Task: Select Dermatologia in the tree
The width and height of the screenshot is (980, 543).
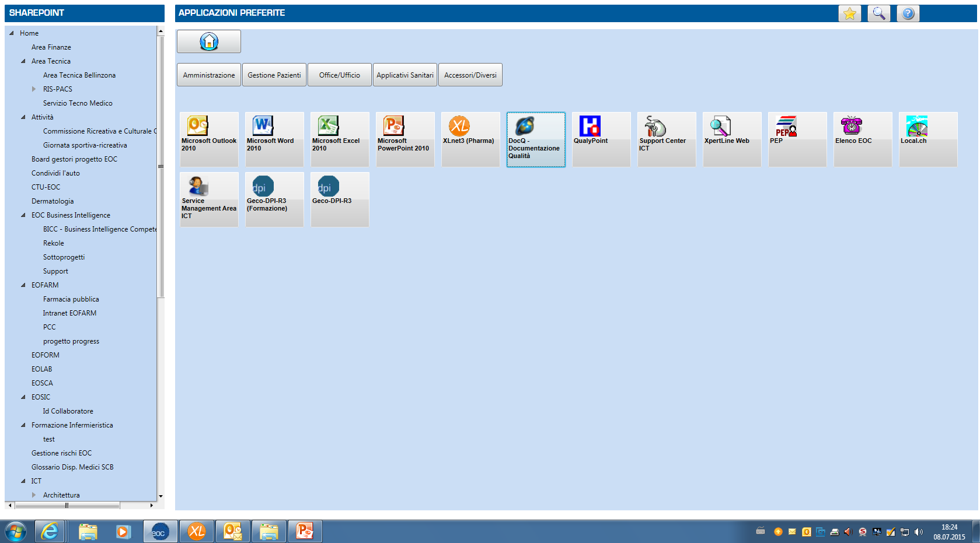Action: (53, 201)
